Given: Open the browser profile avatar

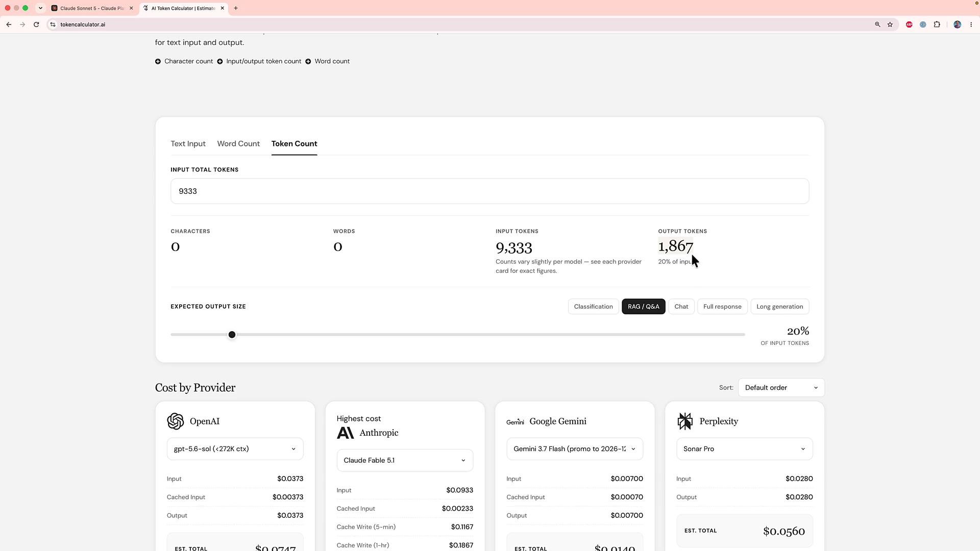Looking at the screenshot, I should pos(958,24).
